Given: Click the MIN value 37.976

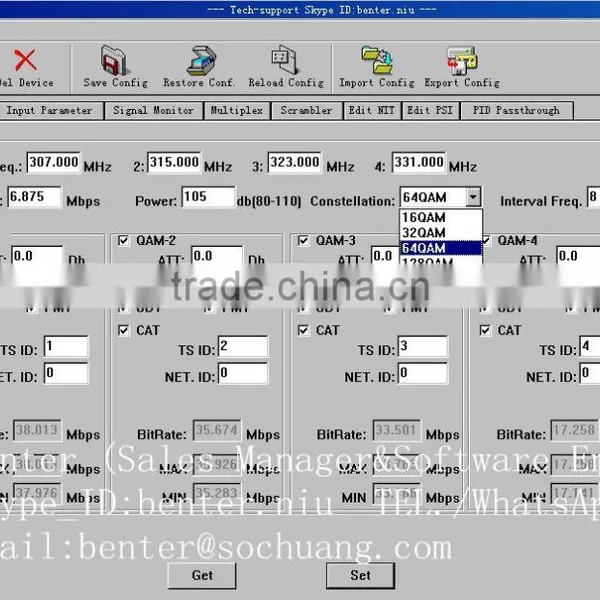Looking at the screenshot, I should click(x=38, y=493).
